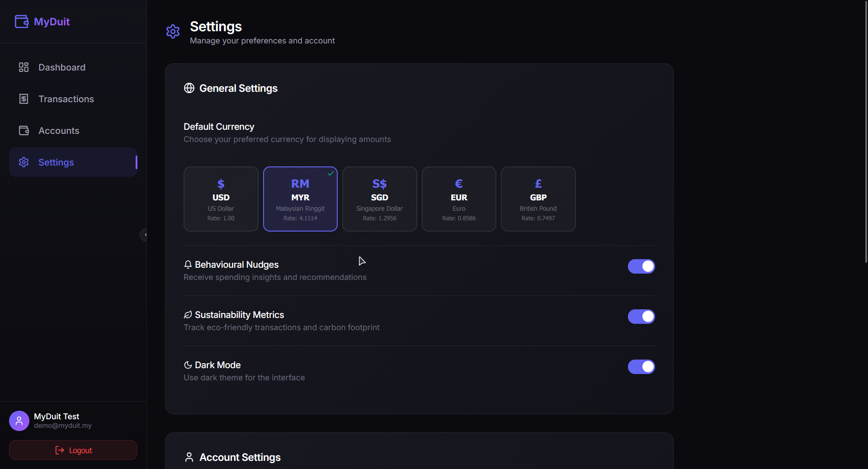
Task: Click the bell icon beside Behavioural Nudges
Action: pos(187,265)
